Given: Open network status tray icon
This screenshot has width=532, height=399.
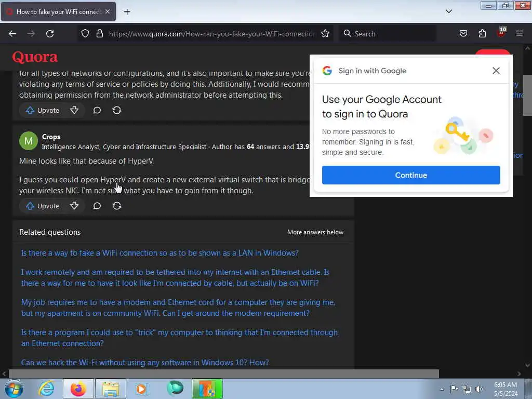Looking at the screenshot, I should click(x=467, y=389).
